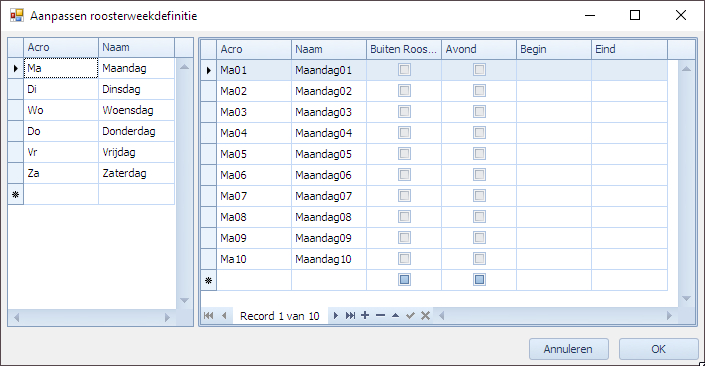Toggle Buiten Rooster checkbox for Ma06
The image size is (705, 366).
pyautogui.click(x=404, y=174)
